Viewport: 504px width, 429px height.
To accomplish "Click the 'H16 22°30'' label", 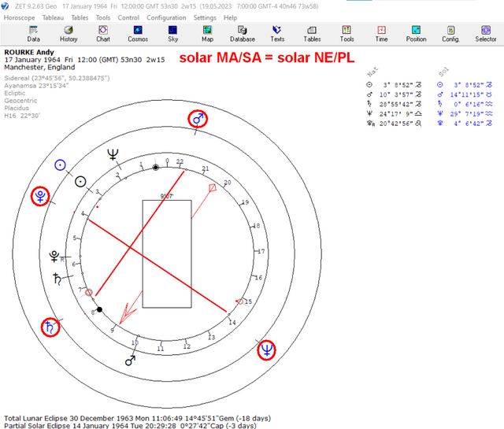I will 22,116.
